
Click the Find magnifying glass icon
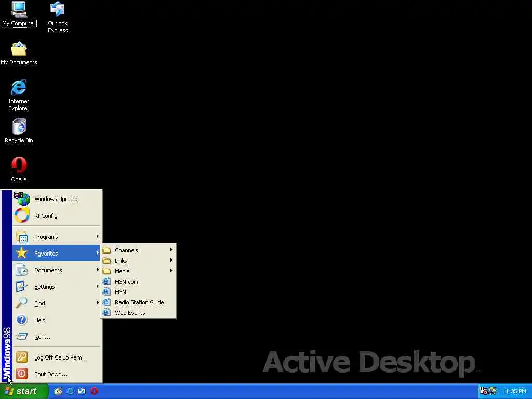click(21, 302)
